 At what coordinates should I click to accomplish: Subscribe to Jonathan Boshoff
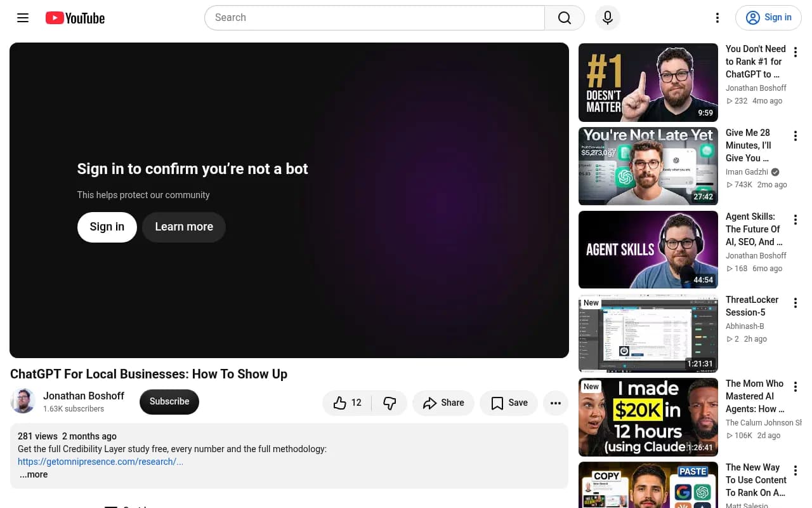coord(169,401)
